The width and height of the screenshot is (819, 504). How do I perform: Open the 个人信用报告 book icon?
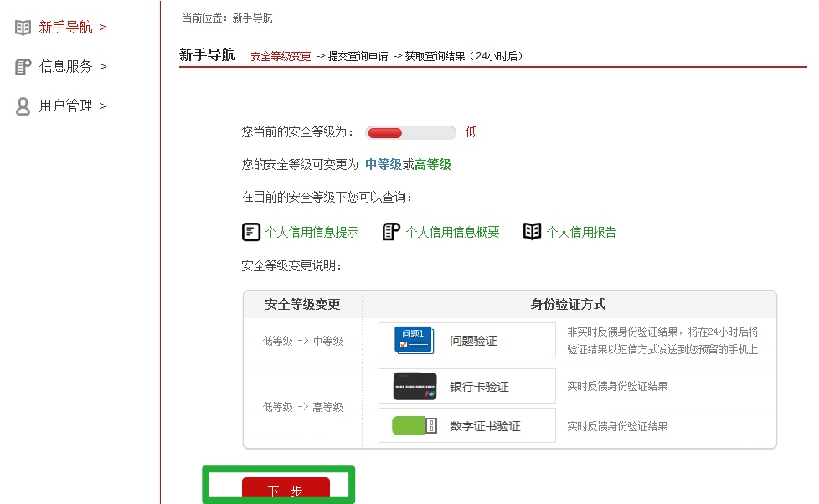coord(532,230)
